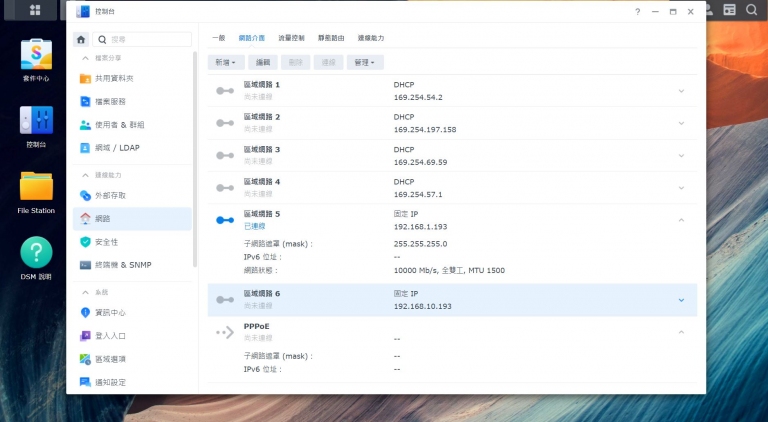Collapse the 檔案分享 sidebar section

tap(85, 58)
